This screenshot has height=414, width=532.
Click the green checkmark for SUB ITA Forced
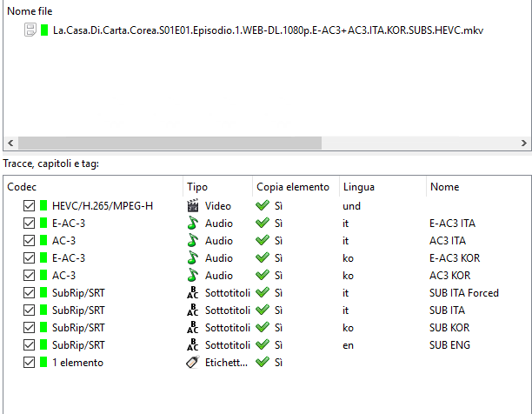(263, 292)
